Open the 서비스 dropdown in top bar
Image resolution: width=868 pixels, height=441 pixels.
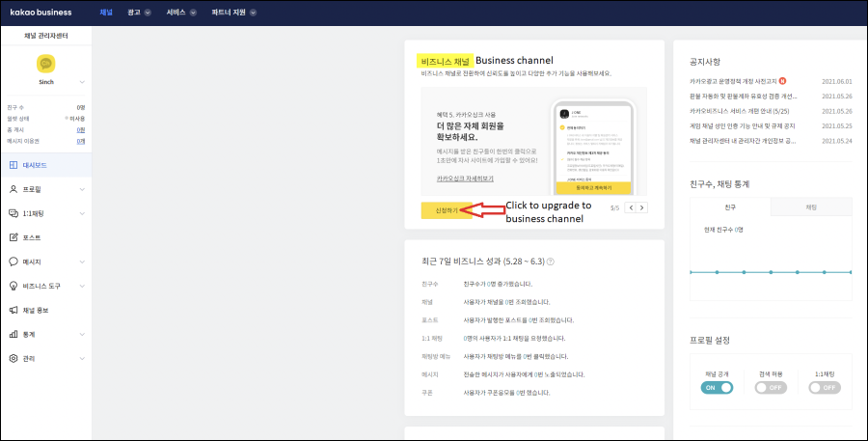(181, 13)
